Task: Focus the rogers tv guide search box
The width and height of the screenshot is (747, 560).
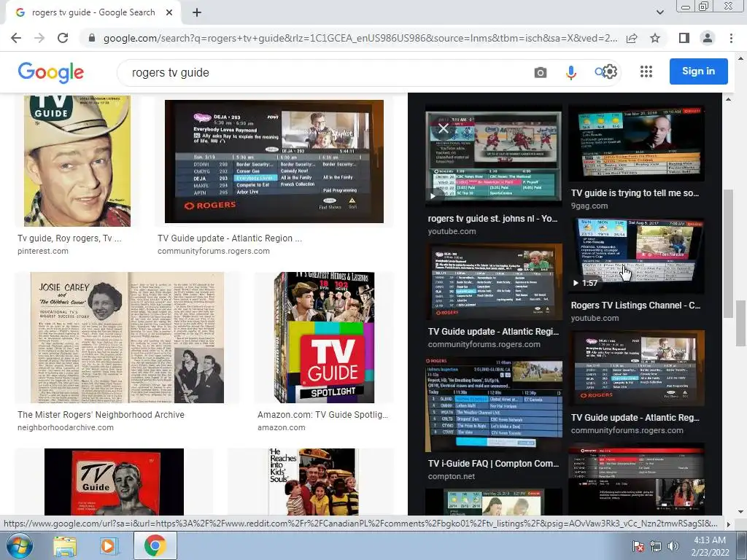Action: (324, 72)
